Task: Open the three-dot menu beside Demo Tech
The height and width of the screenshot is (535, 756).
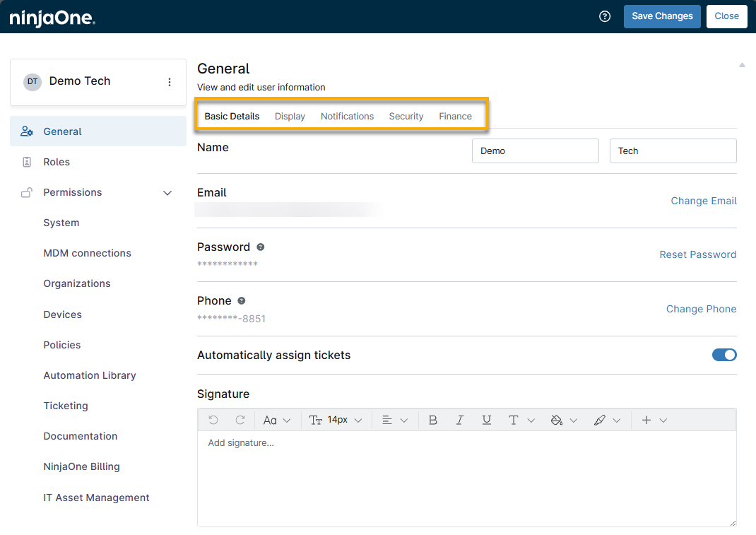Action: pyautogui.click(x=170, y=82)
